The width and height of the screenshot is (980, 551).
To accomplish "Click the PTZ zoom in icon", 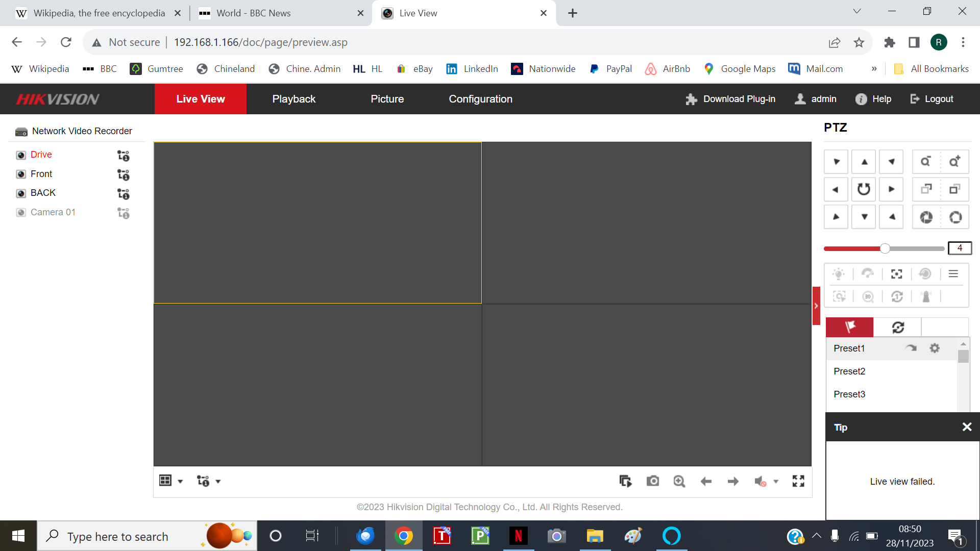I will pyautogui.click(x=954, y=162).
